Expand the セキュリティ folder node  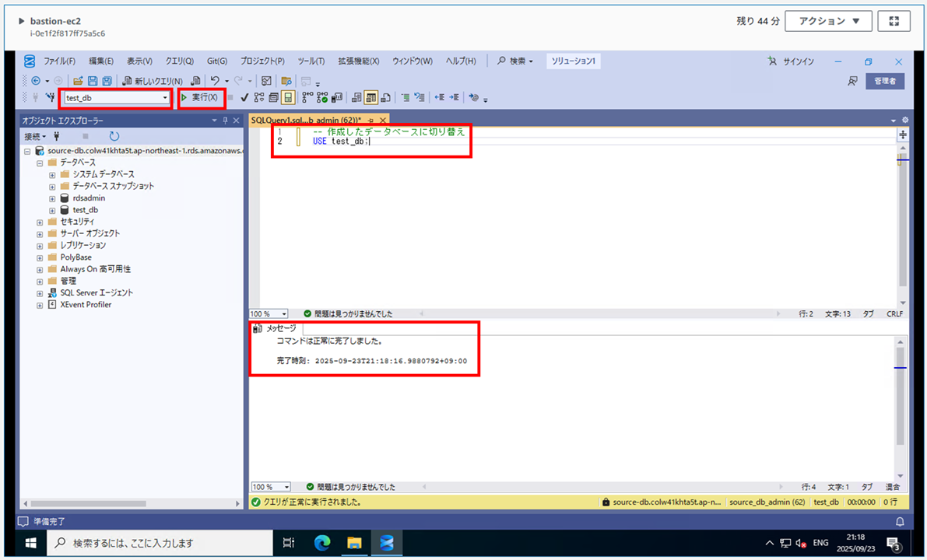point(40,222)
